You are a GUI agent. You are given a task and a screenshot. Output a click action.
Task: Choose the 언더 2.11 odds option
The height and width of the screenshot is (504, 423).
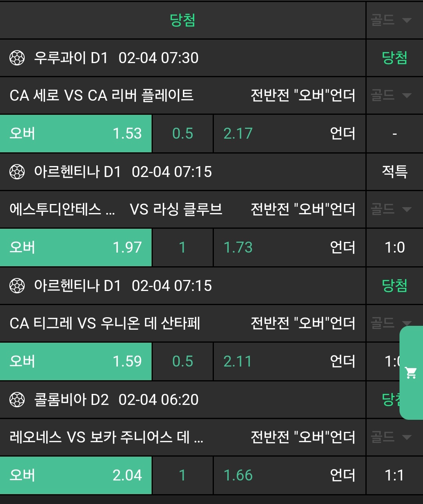[289, 361]
